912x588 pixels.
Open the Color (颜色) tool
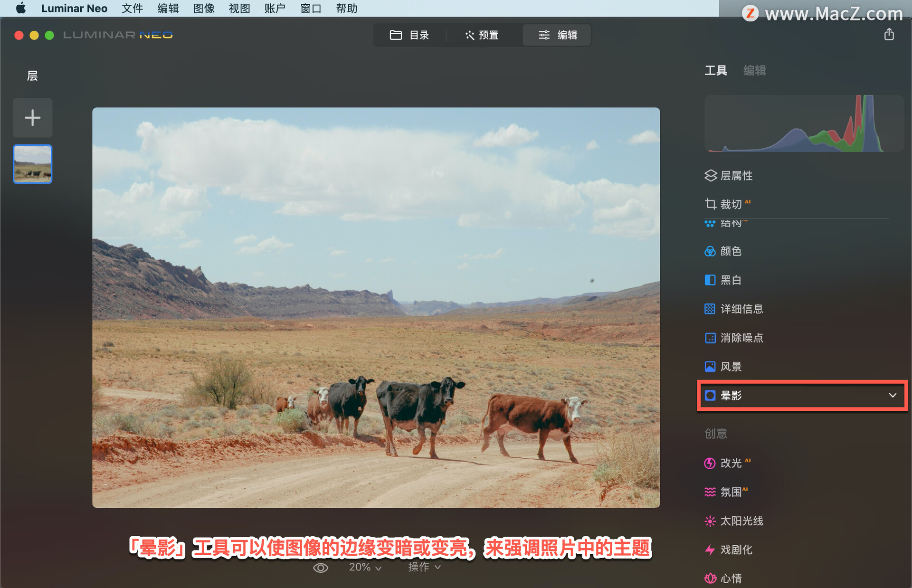[723, 251]
